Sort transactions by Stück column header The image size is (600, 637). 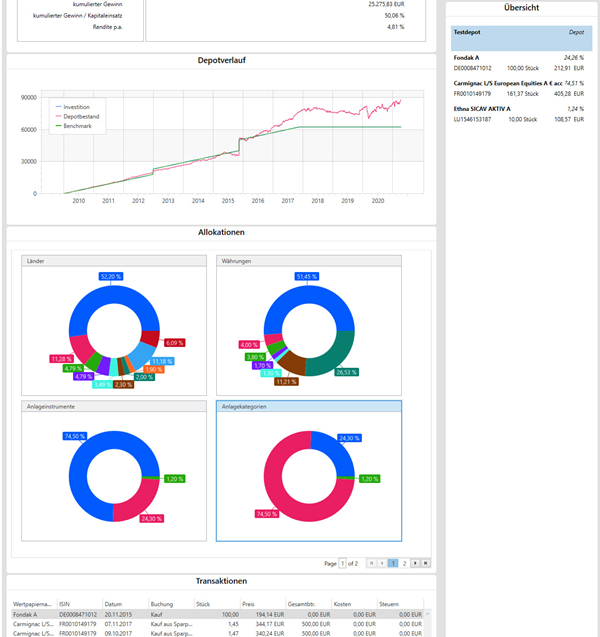pyautogui.click(x=218, y=604)
